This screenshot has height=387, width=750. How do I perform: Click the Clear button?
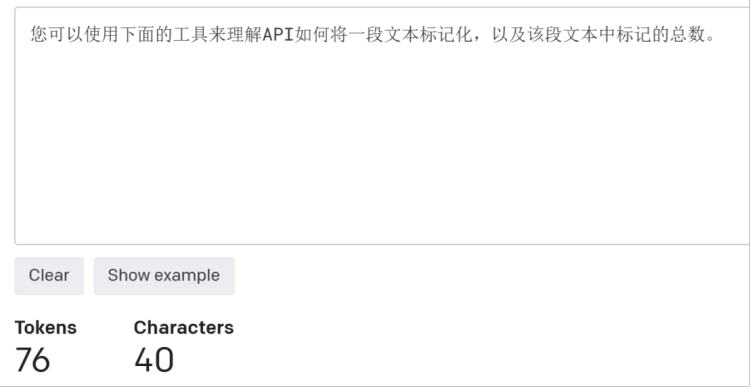pos(49,276)
